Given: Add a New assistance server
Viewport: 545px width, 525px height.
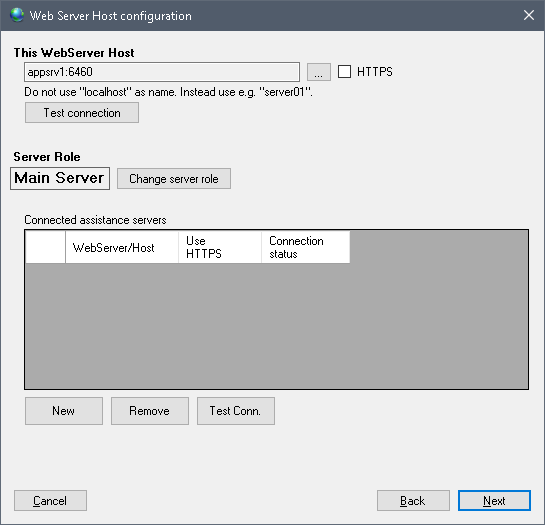Looking at the screenshot, I should tap(64, 411).
